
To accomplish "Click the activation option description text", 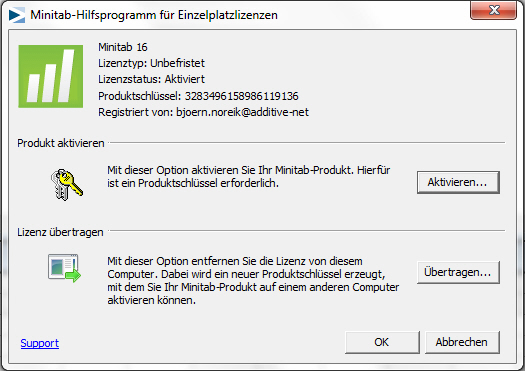I will coord(248,176).
